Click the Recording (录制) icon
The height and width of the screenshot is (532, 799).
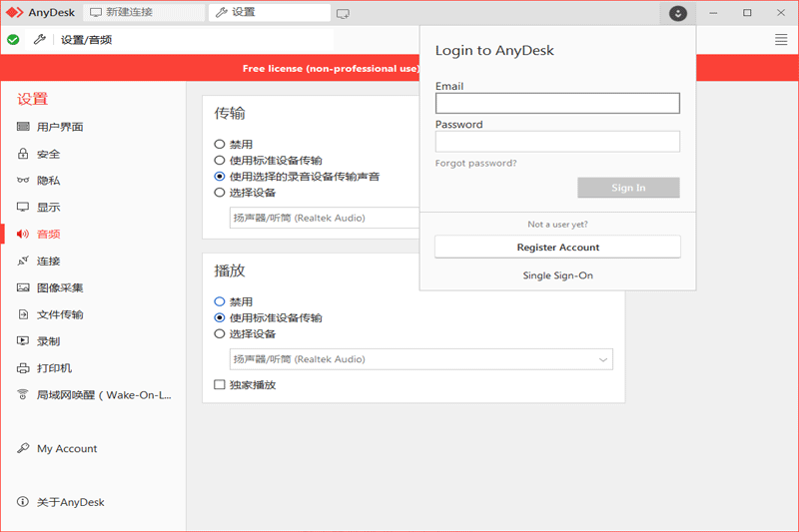pyautogui.click(x=23, y=341)
